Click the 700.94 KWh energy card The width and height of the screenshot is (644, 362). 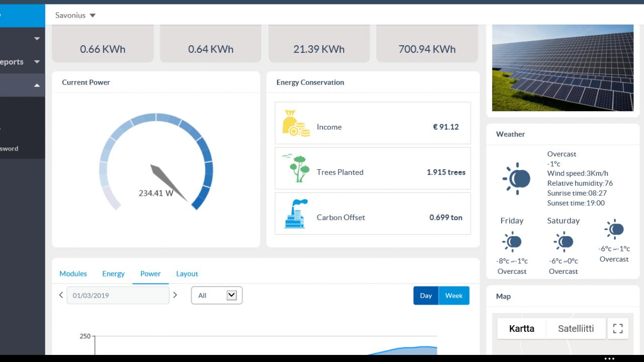[x=427, y=43]
